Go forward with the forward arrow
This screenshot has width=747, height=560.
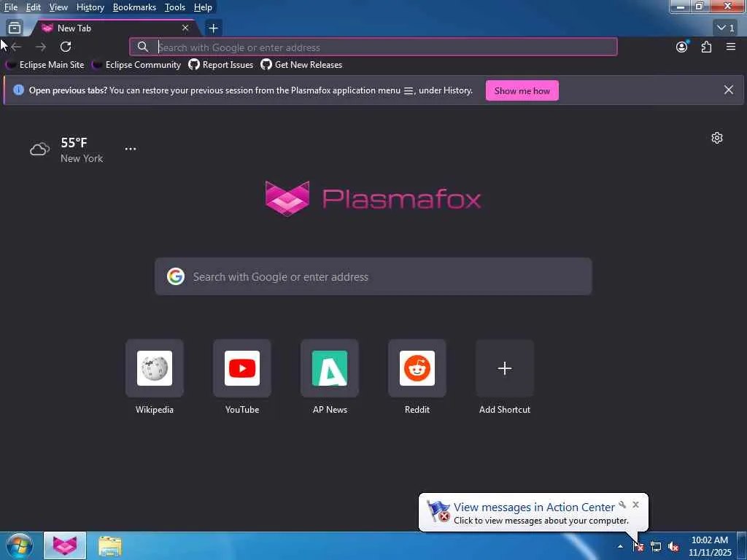click(x=41, y=47)
